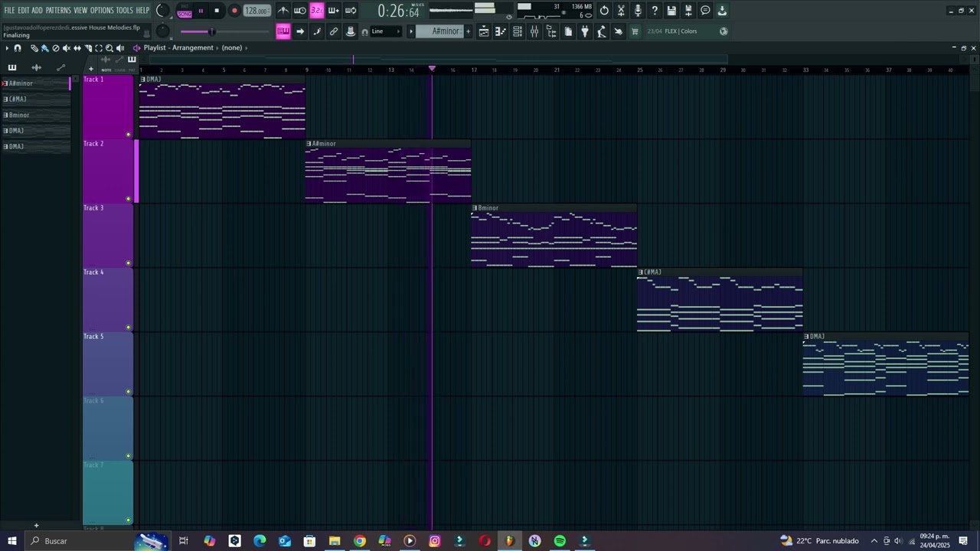
Task: Select the Playlist delete tool
Action: coord(55,48)
